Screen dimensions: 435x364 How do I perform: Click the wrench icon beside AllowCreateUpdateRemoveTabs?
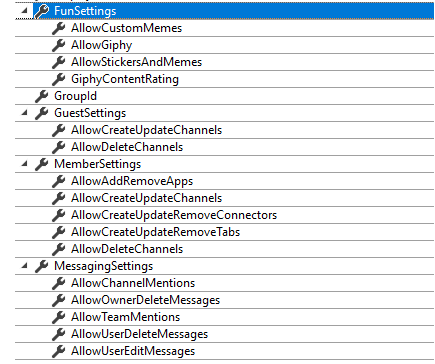[x=59, y=232]
